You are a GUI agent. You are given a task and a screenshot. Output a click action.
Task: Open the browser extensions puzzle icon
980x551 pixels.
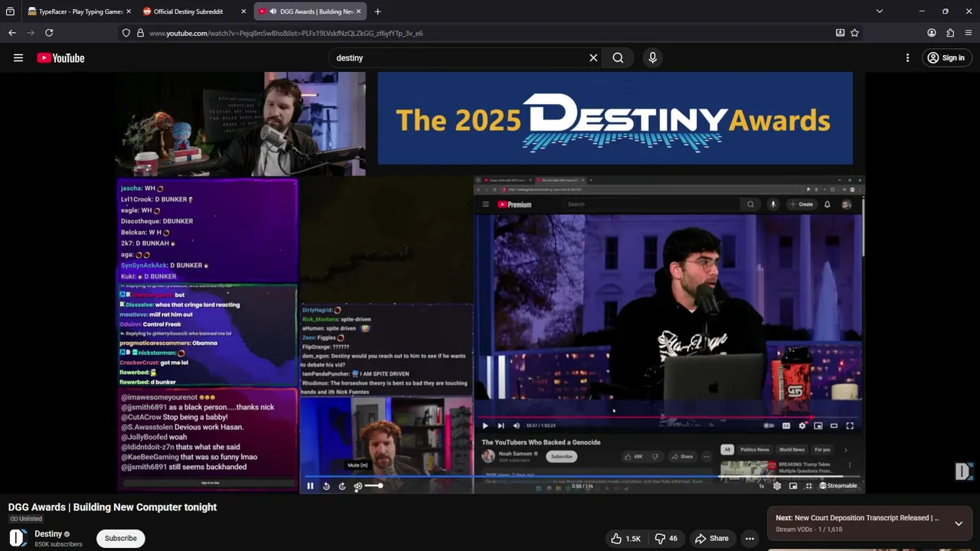tap(950, 33)
